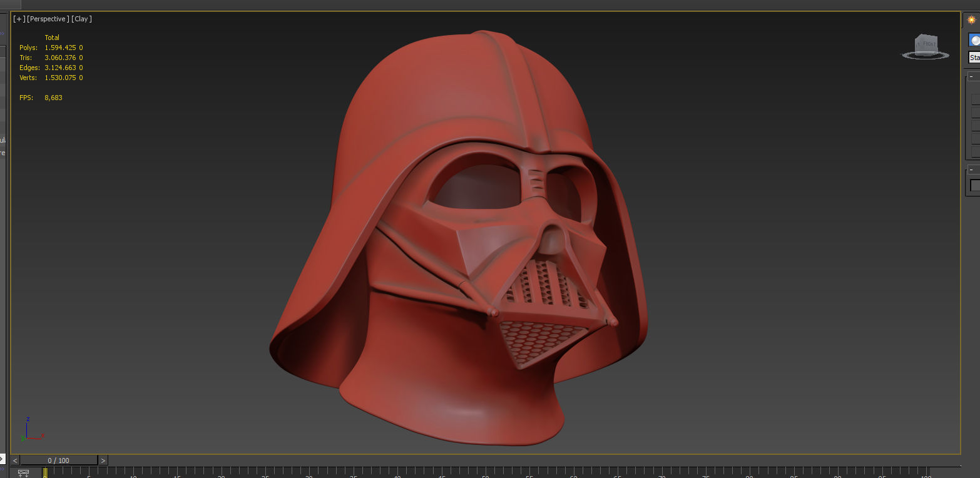Collapse the Name and Color rollout
The image size is (980, 478).
coord(971,170)
